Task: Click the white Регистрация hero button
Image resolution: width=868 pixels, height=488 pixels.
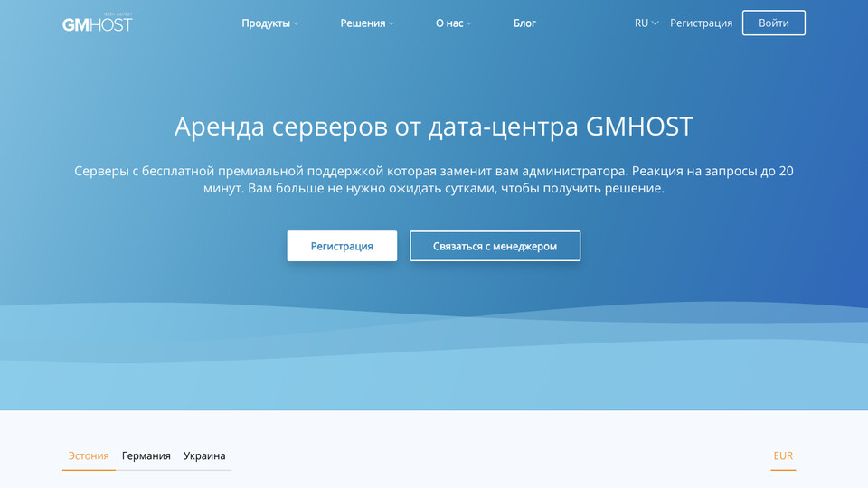Action: 342,246
